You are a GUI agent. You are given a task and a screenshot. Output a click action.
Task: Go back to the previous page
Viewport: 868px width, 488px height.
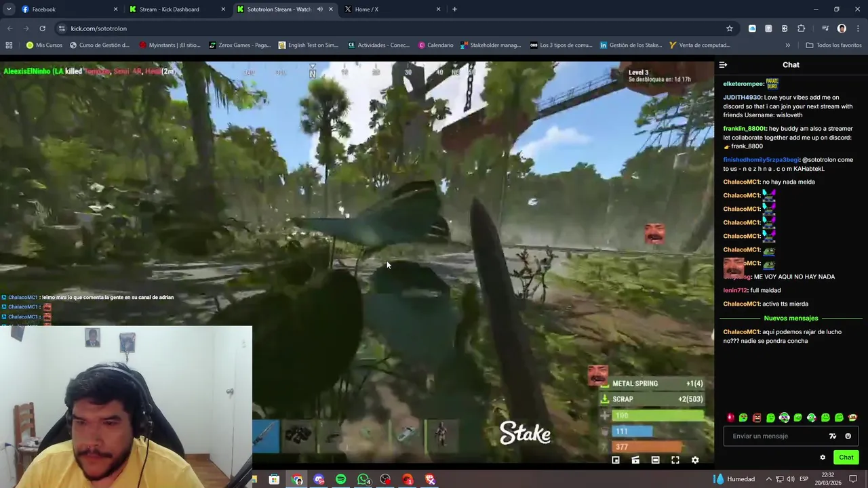coord(9,28)
